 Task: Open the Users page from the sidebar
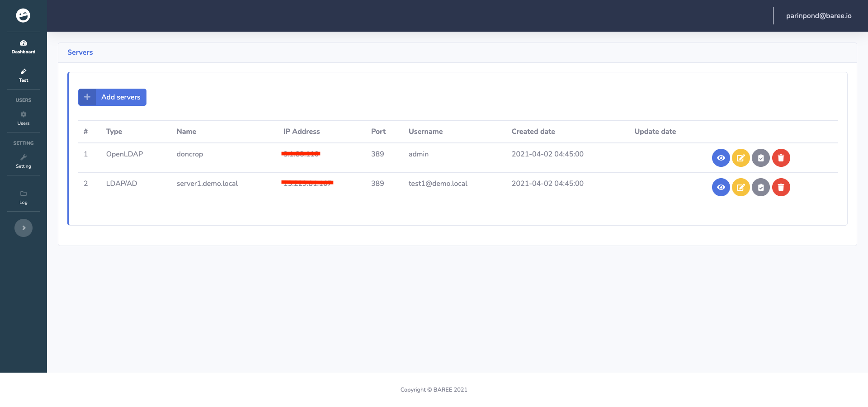pyautogui.click(x=23, y=118)
